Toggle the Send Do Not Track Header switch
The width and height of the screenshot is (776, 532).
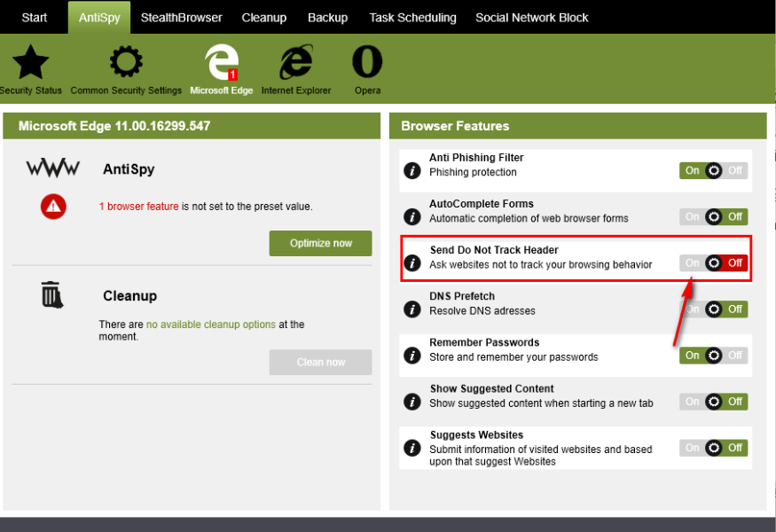[x=713, y=262]
